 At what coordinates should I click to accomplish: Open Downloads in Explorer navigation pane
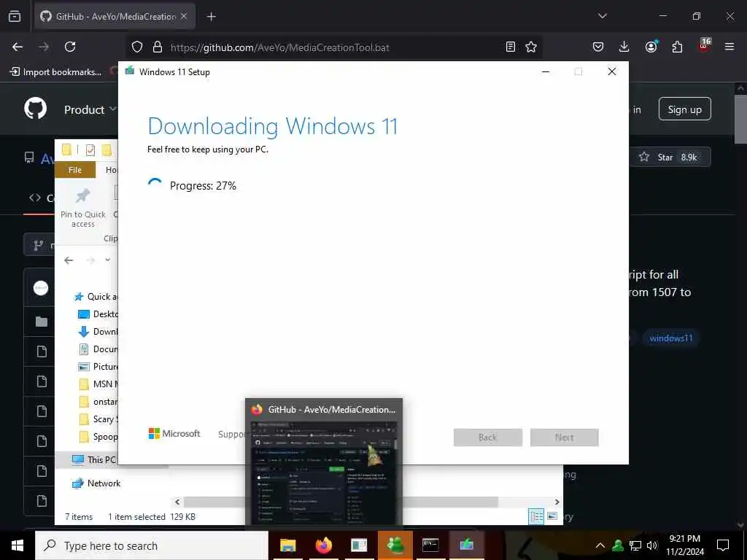point(98,332)
